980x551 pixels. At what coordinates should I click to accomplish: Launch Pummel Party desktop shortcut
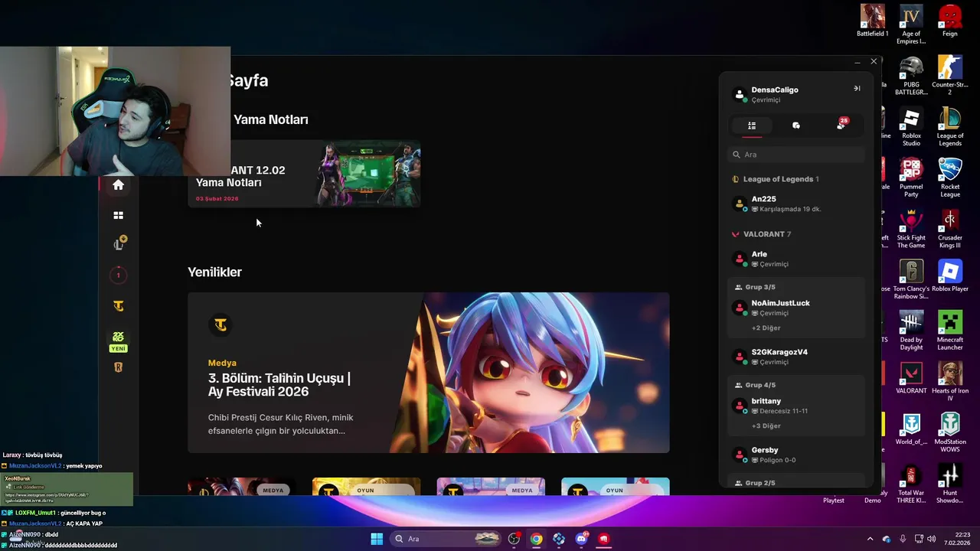click(x=911, y=178)
